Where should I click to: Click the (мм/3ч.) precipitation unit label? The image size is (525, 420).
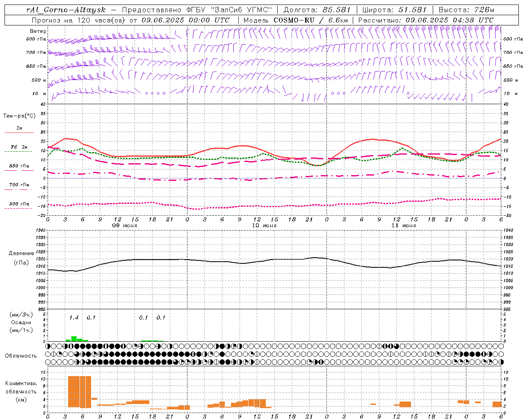(x=21, y=315)
